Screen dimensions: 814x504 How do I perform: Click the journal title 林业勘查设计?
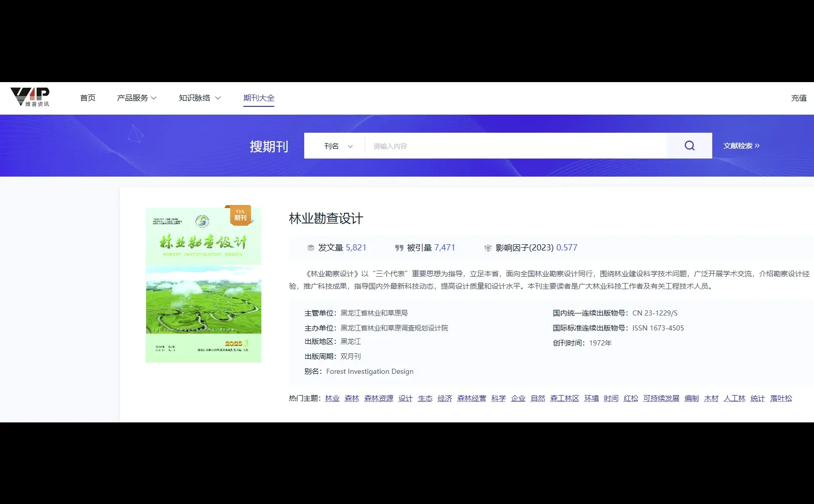click(326, 218)
